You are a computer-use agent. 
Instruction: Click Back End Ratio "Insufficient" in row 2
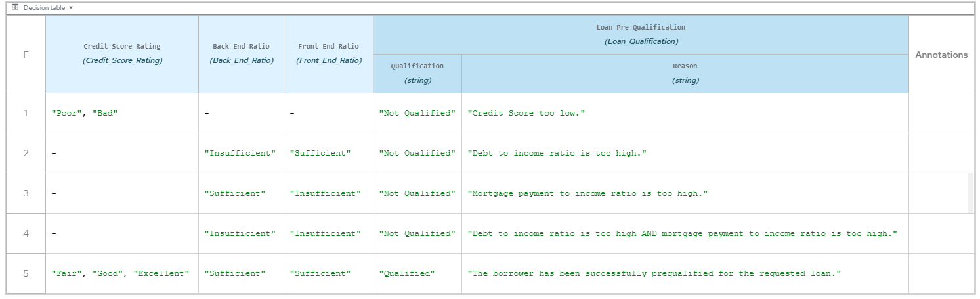(x=241, y=153)
